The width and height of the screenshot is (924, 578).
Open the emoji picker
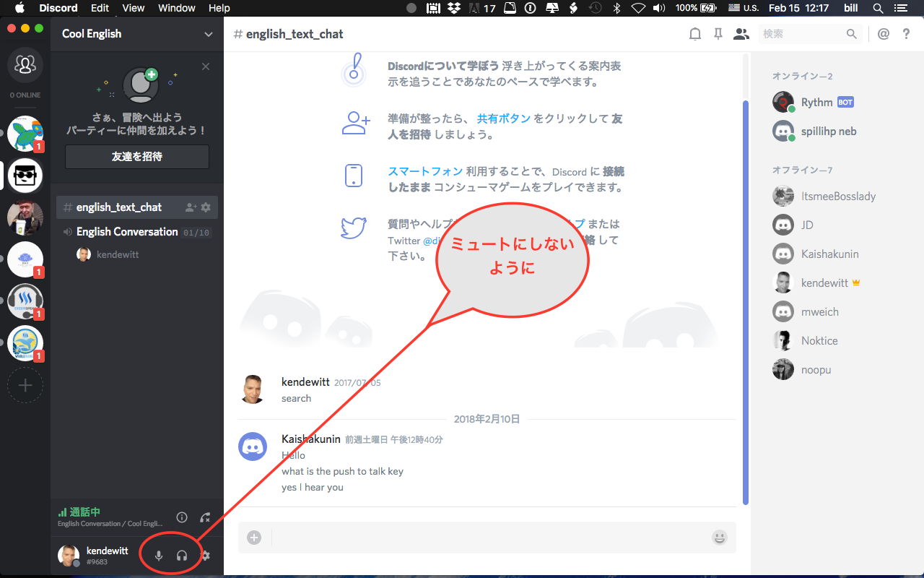[x=719, y=538]
